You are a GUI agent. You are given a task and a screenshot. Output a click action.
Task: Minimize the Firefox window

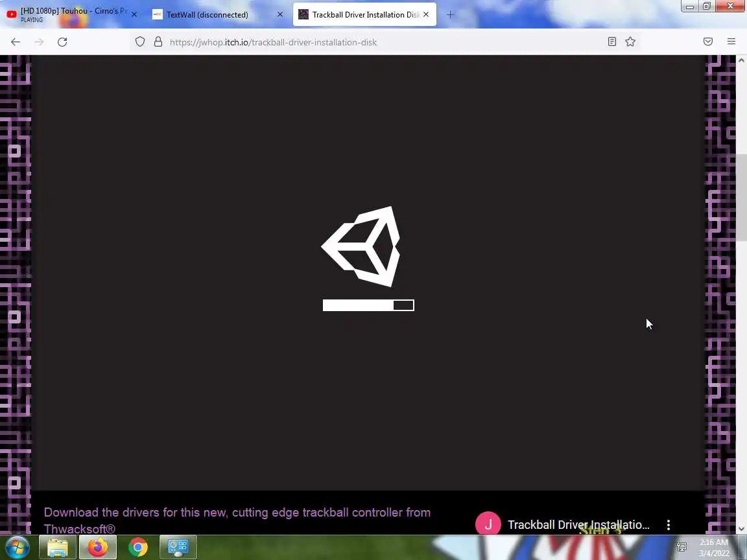click(x=689, y=6)
